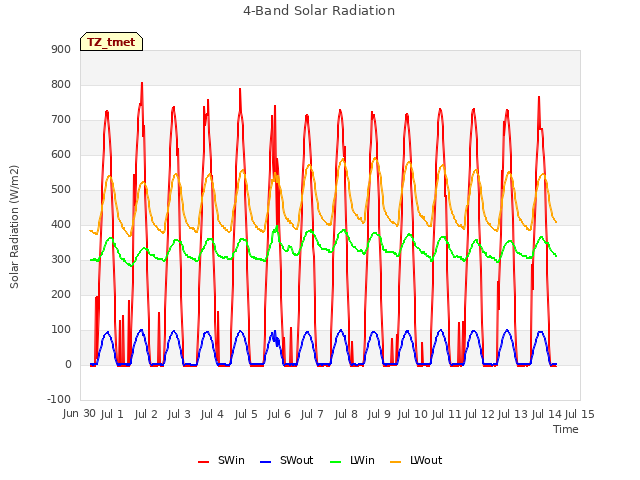
Task: Click the chart title 4-Band Solar Radiation
Action: click(x=319, y=11)
